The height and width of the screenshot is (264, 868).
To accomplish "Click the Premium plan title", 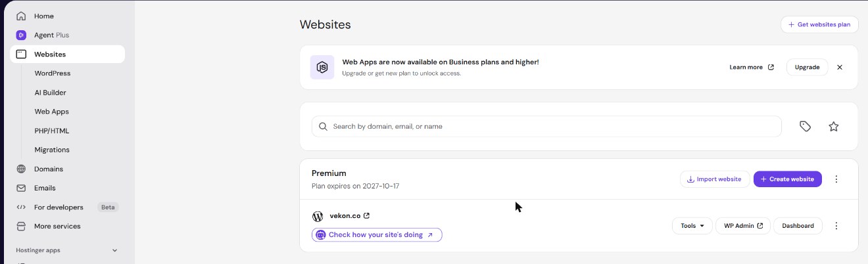I will (x=329, y=173).
